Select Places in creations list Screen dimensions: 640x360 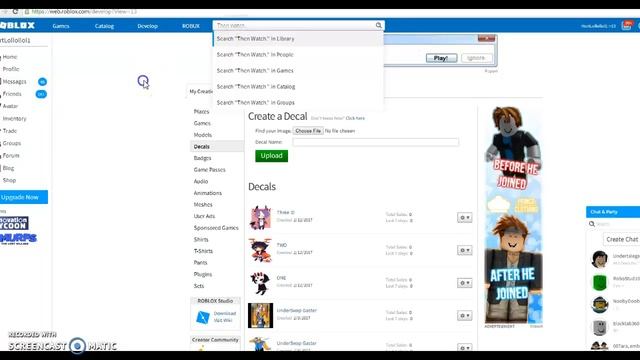201,111
